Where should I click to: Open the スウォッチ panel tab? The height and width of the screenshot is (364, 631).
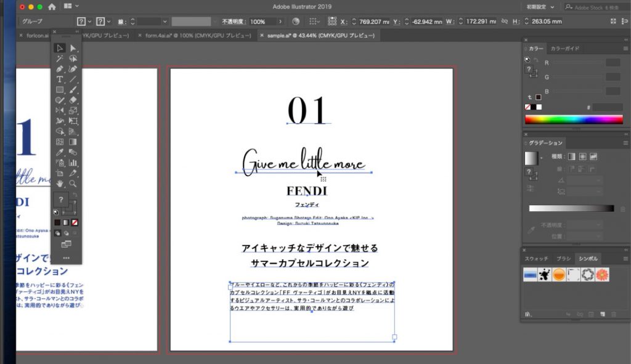[536, 259]
